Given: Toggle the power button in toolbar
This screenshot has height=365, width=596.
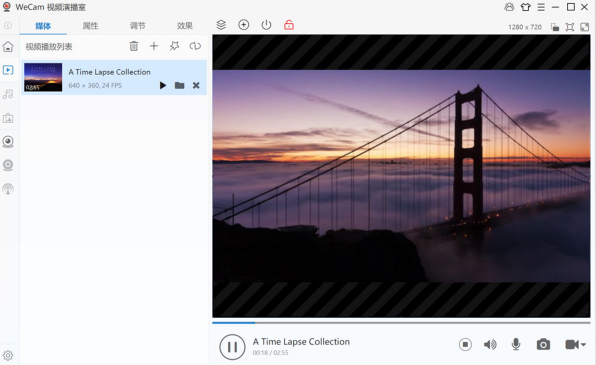Looking at the screenshot, I should click(266, 25).
